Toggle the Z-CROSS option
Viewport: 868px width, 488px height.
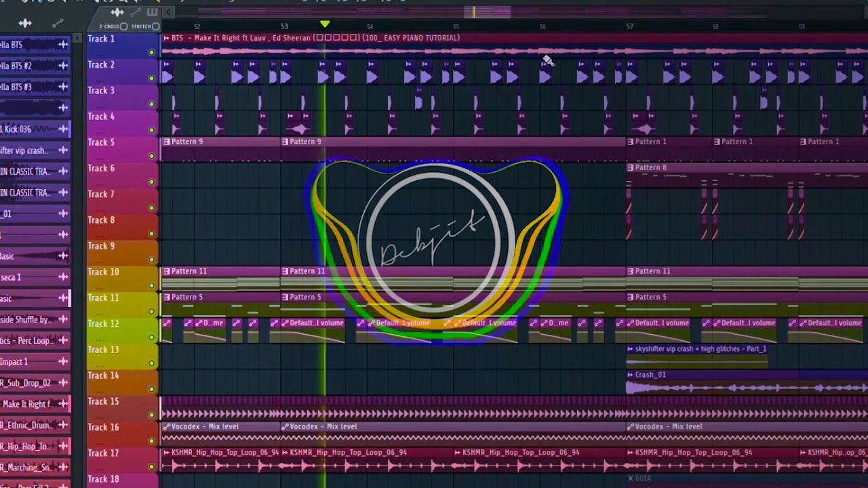123,26
